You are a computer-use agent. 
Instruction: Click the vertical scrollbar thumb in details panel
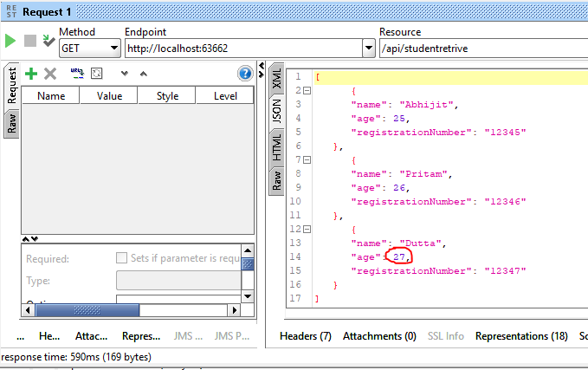248,264
